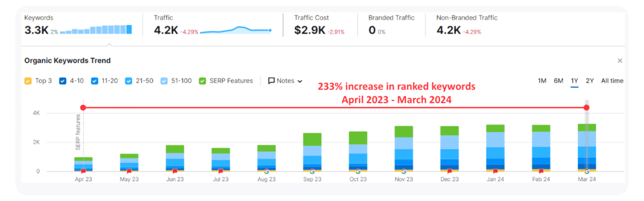Click the Mar 24 axis label
The width and height of the screenshot is (644, 201).
coord(587,179)
